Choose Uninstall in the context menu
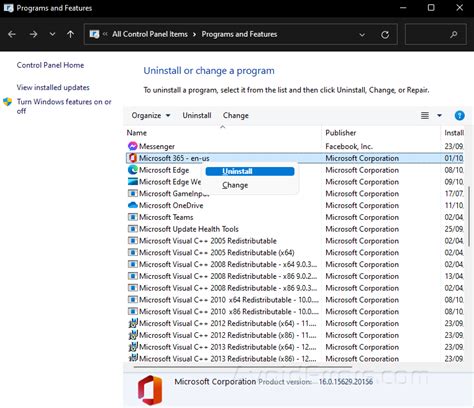Image resolution: width=474 pixels, height=408 pixels. point(250,171)
